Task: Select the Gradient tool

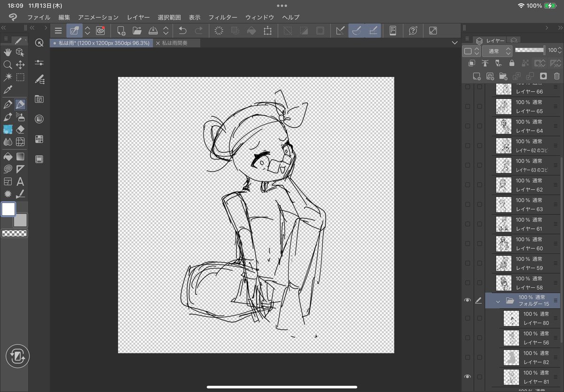Action: (20, 156)
